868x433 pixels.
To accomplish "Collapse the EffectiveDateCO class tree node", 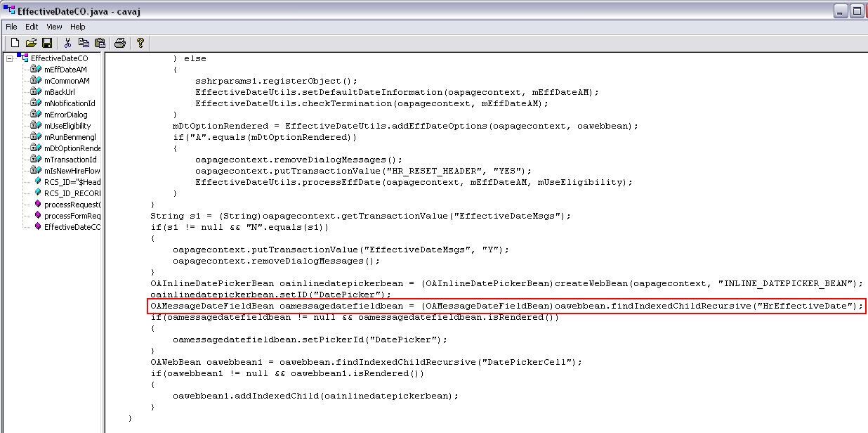I will (x=10, y=58).
